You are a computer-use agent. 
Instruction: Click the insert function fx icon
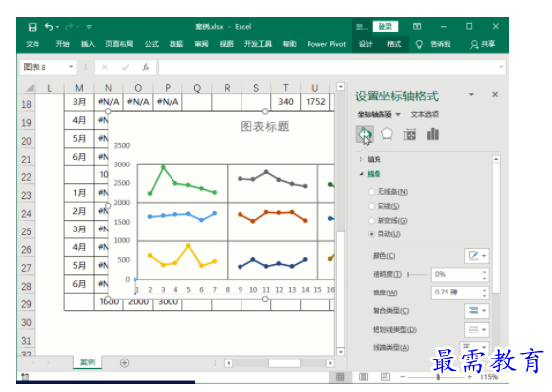click(146, 67)
